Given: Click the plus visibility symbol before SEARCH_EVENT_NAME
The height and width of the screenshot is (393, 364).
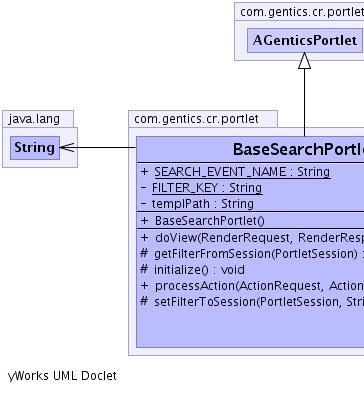Looking at the screenshot, I should pos(144,172).
